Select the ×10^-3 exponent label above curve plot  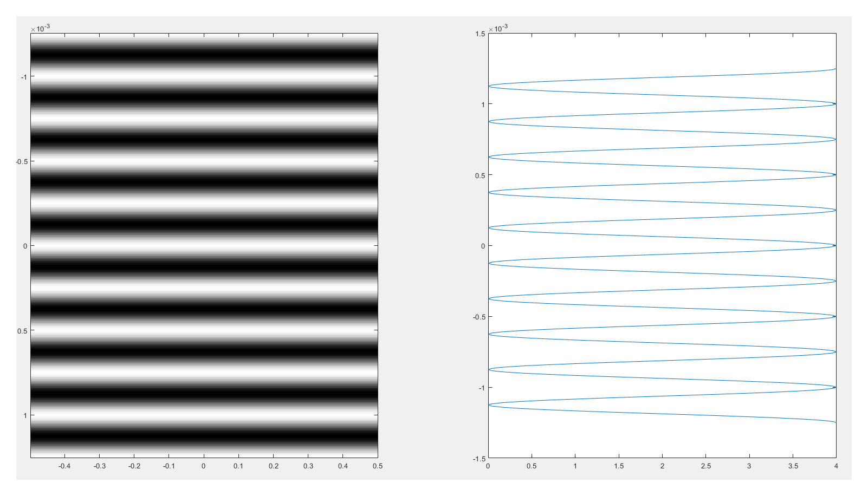click(498, 28)
